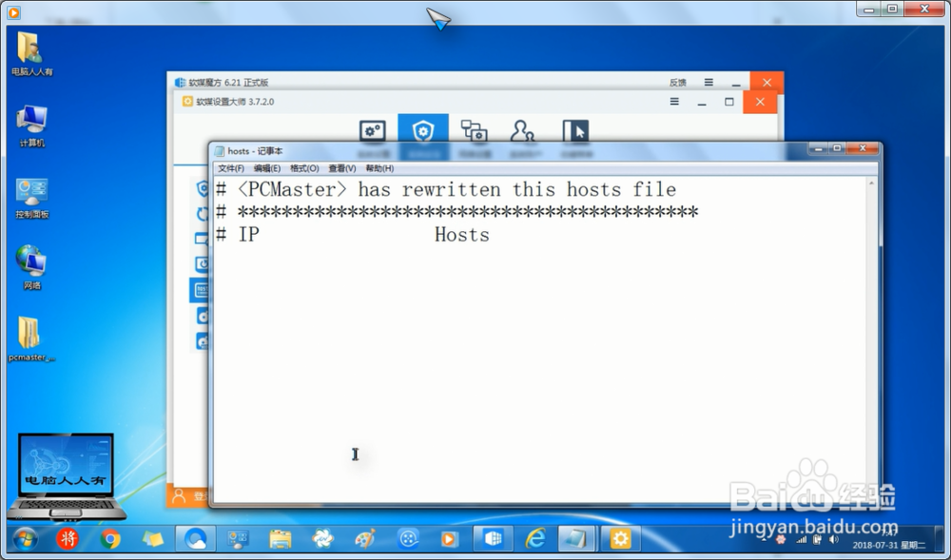Viewport: 951px width, 560px height.
Task: Open the Paint palette taskbar icon
Action: point(365,539)
